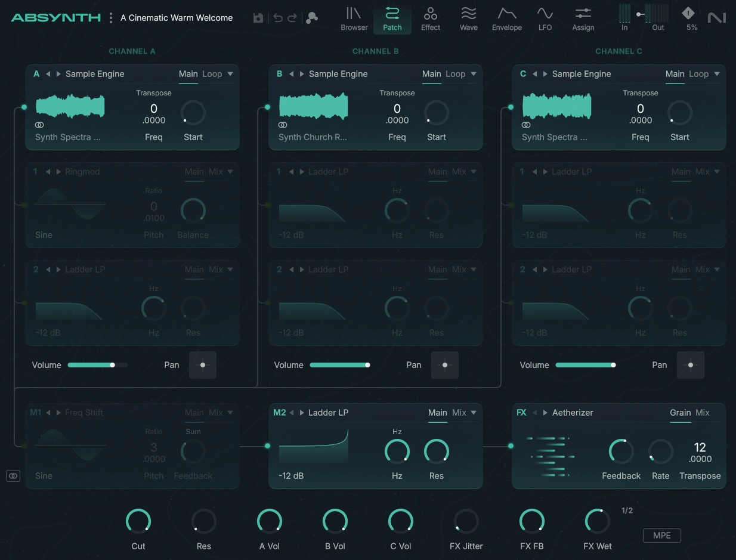Click the MPE button
This screenshot has height=560, width=736.
pyautogui.click(x=662, y=536)
